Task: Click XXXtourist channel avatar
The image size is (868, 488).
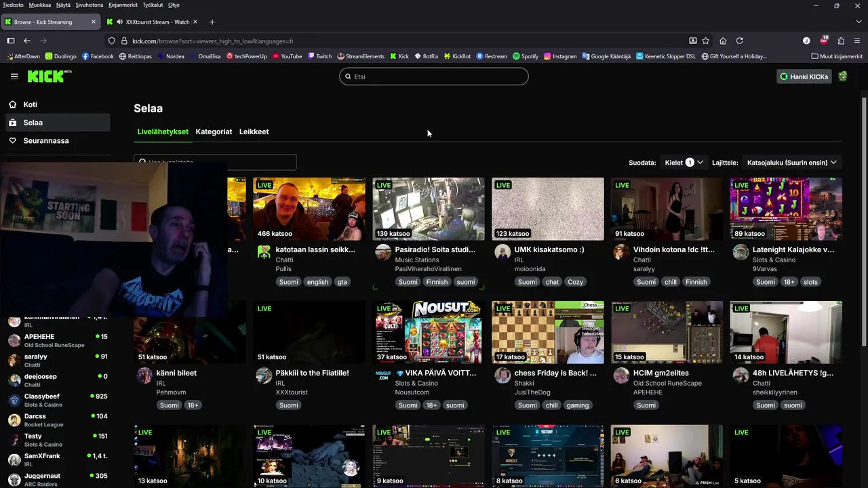Action: coord(264,375)
